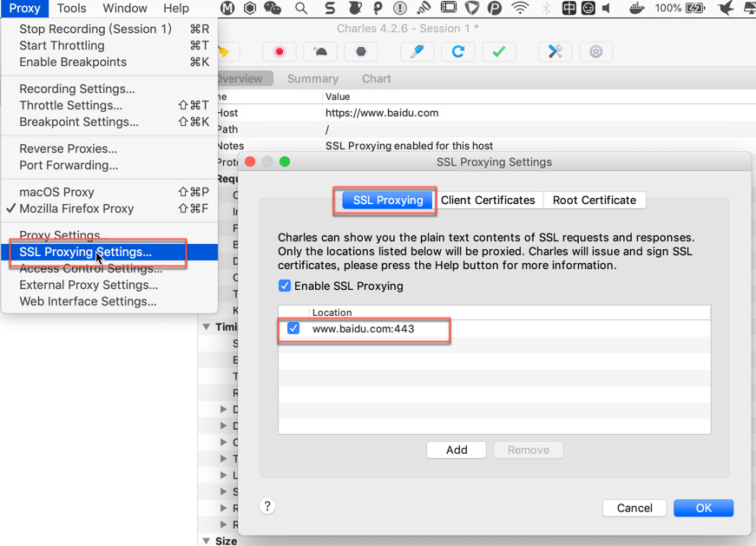Open External Proxy Settings... menu item
756x546 pixels.
pyautogui.click(x=109, y=285)
